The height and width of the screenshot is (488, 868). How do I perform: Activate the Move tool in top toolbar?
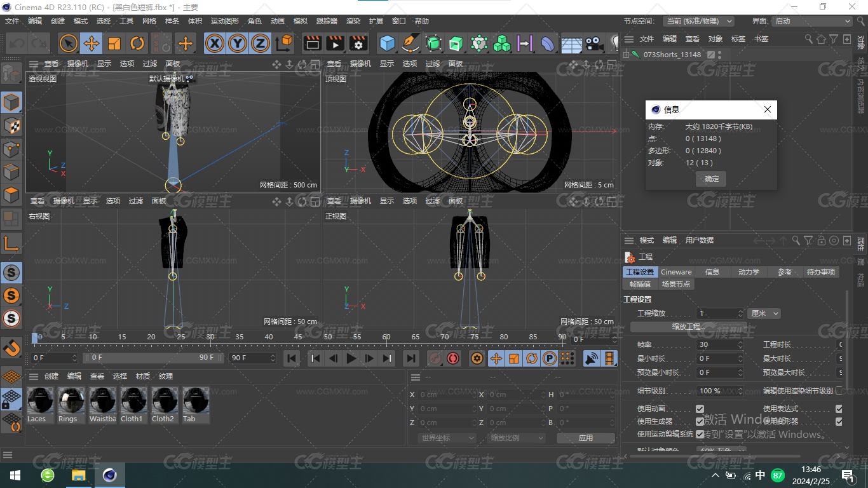(92, 43)
